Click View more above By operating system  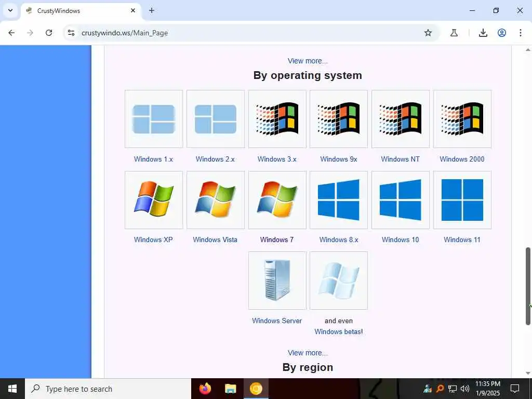pyautogui.click(x=308, y=61)
